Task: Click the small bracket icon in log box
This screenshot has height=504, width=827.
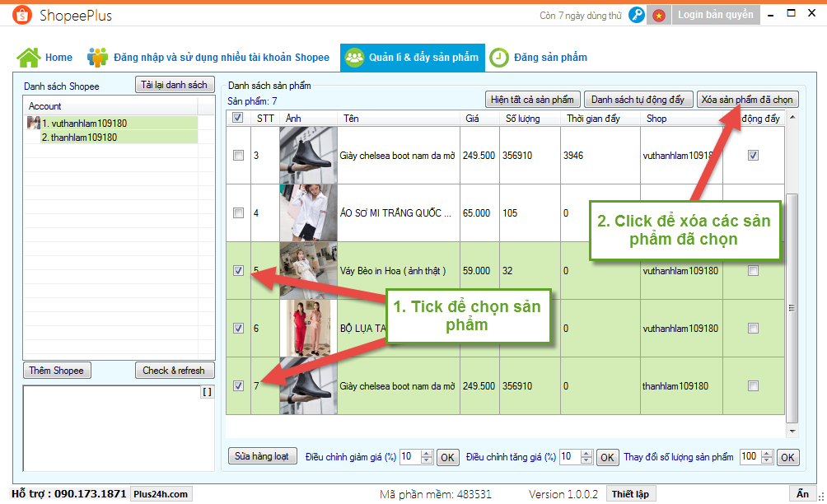Action: (207, 392)
